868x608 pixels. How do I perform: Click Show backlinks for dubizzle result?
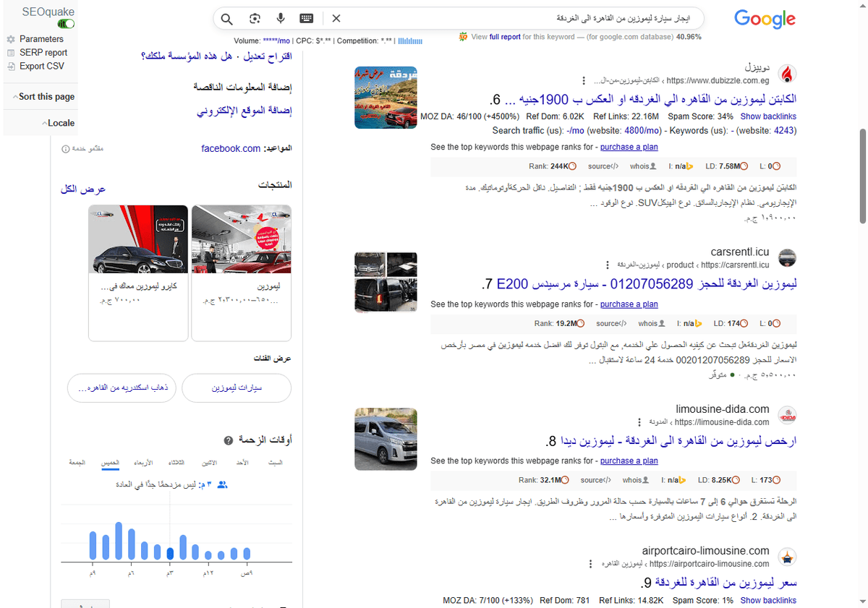click(768, 116)
